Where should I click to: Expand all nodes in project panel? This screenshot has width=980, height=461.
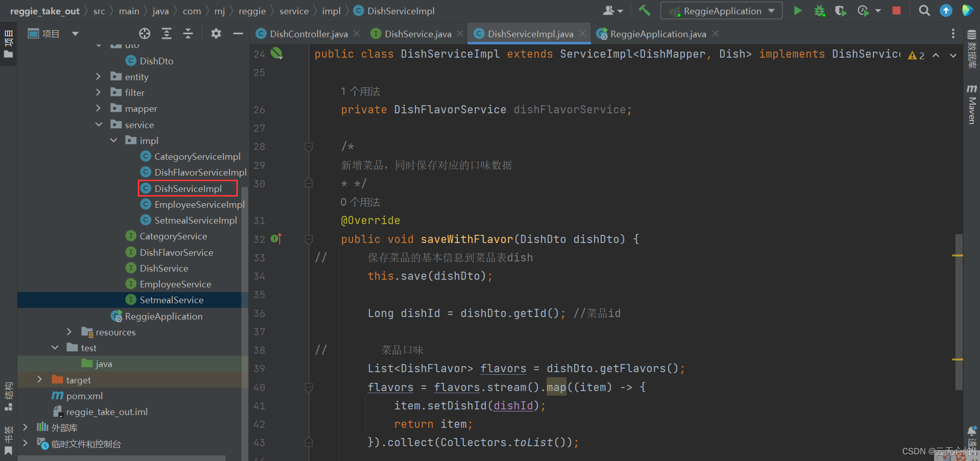point(166,34)
